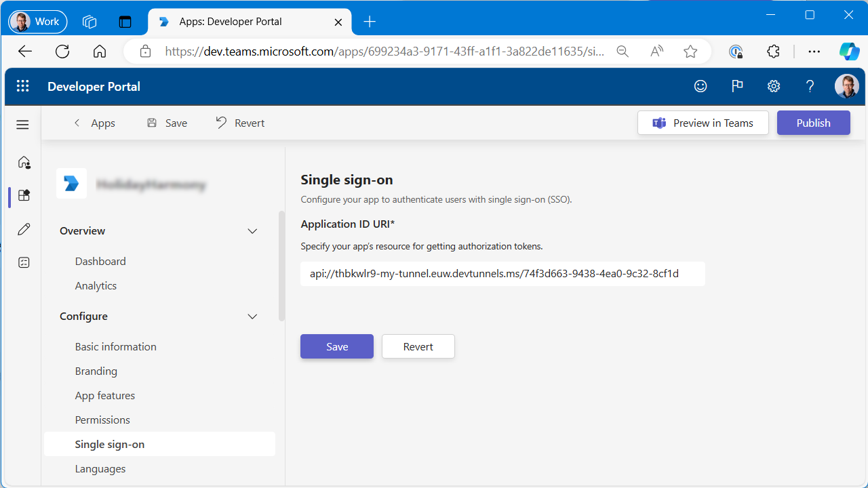Image resolution: width=868 pixels, height=488 pixels.
Task: Click the HolidayHarmony app logo icon
Action: pos(71,184)
